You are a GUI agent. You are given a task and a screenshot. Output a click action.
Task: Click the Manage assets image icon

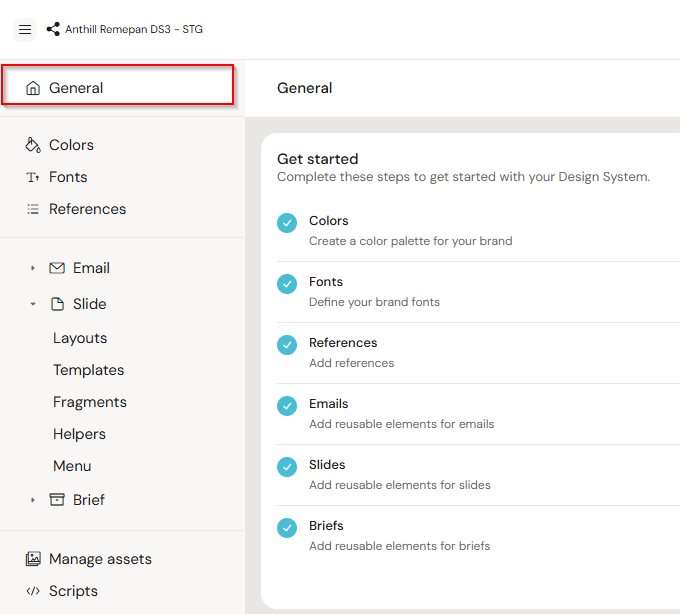tap(33, 559)
